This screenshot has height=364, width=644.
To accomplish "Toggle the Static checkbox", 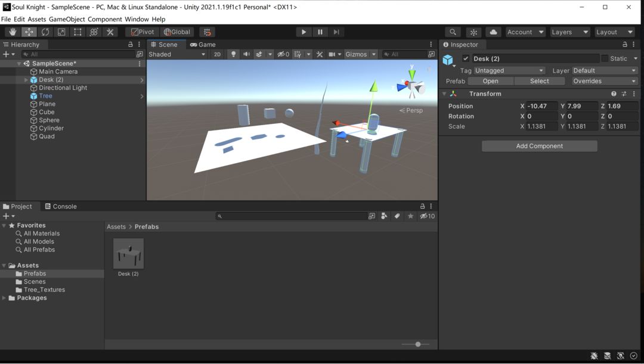I will tap(605, 59).
